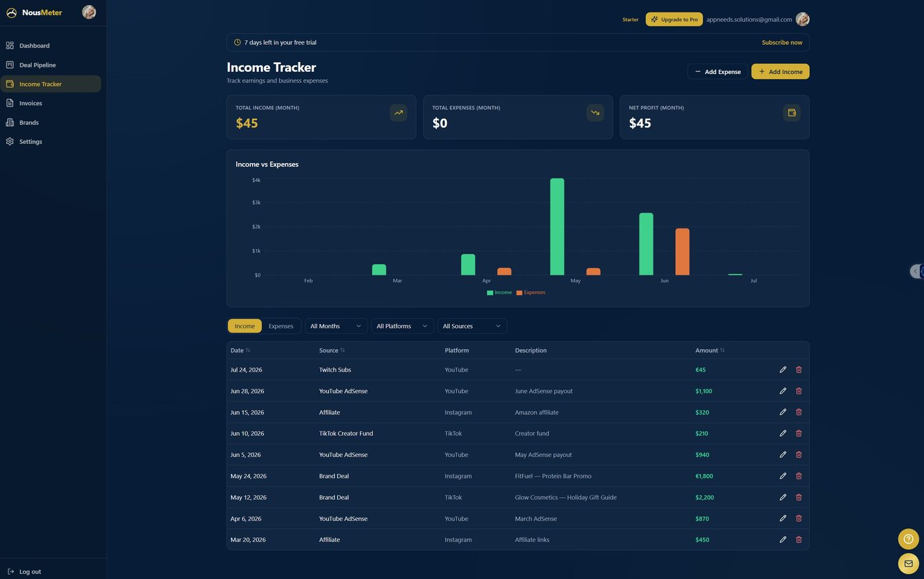924x579 pixels.
Task: Delete the TikTok Creator Fund entry
Action: [x=799, y=433]
